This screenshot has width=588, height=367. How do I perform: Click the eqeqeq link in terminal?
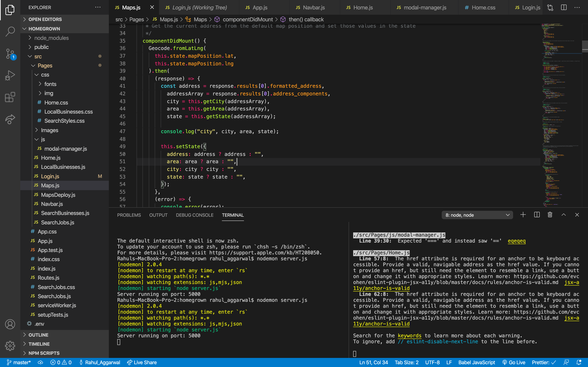516,241
